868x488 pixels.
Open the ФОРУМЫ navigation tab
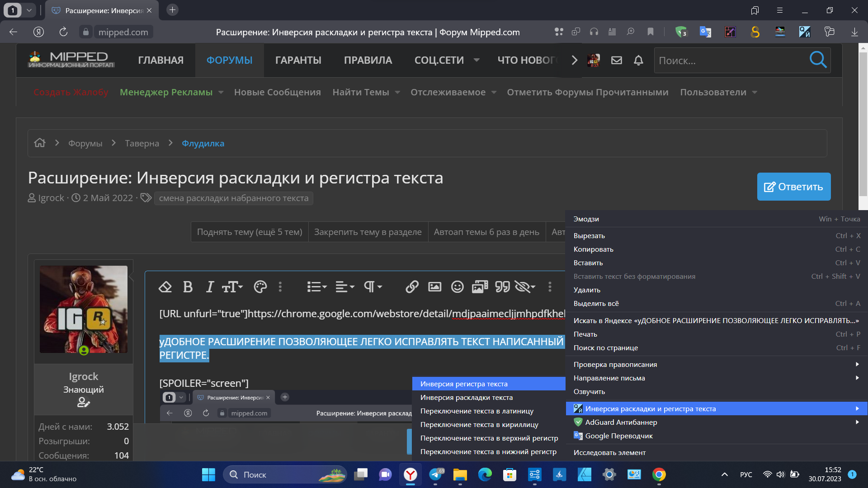click(x=229, y=60)
